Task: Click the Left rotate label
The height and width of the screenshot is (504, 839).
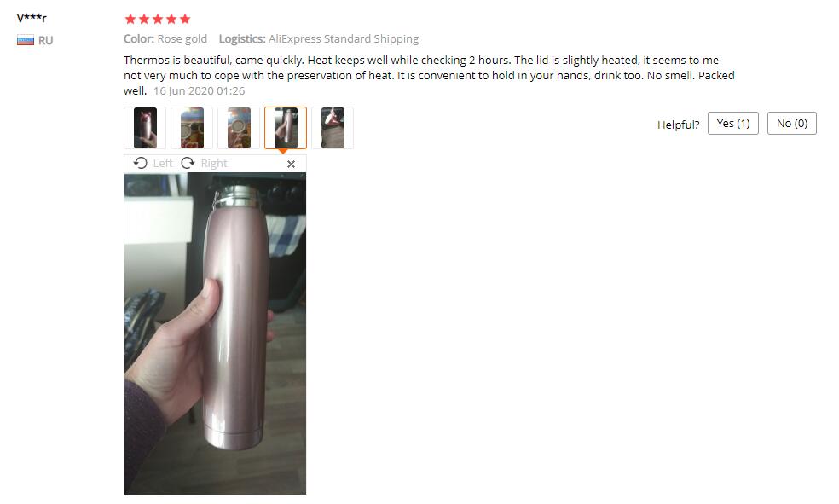Action: click(x=163, y=163)
